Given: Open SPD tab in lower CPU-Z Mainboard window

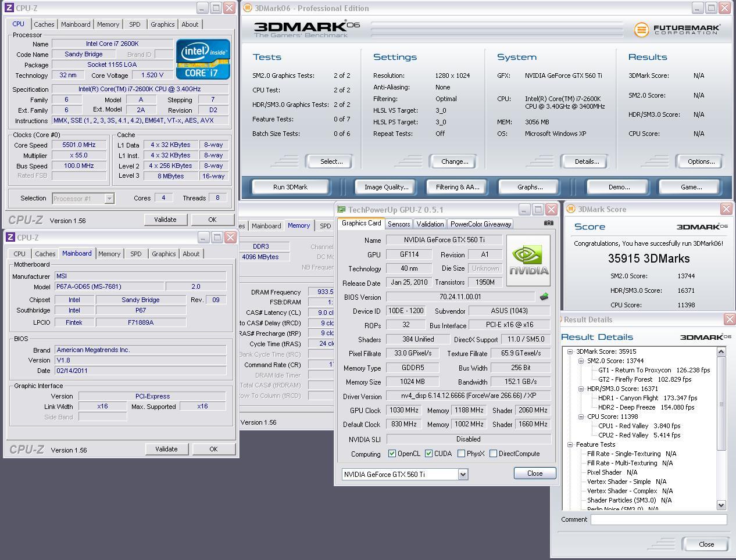Looking at the screenshot, I should tap(136, 254).
